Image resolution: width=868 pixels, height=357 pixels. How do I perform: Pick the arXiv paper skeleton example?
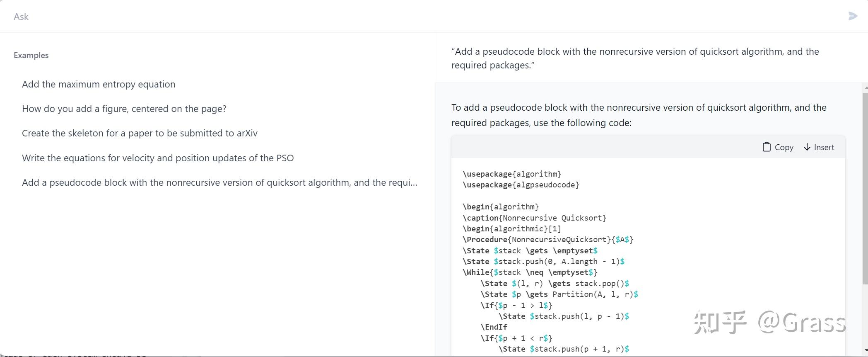[x=140, y=133]
